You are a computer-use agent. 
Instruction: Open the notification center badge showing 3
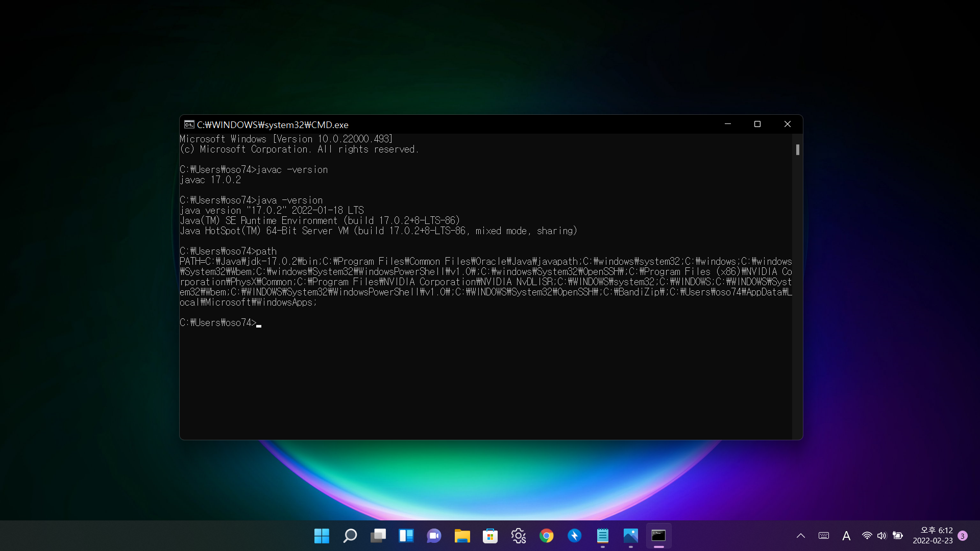[963, 536]
